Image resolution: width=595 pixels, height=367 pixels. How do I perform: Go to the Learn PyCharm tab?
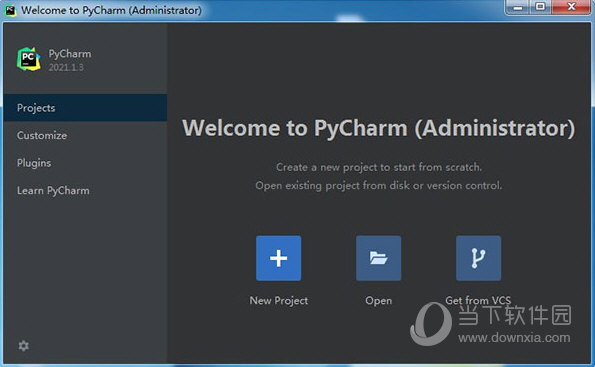(85, 191)
